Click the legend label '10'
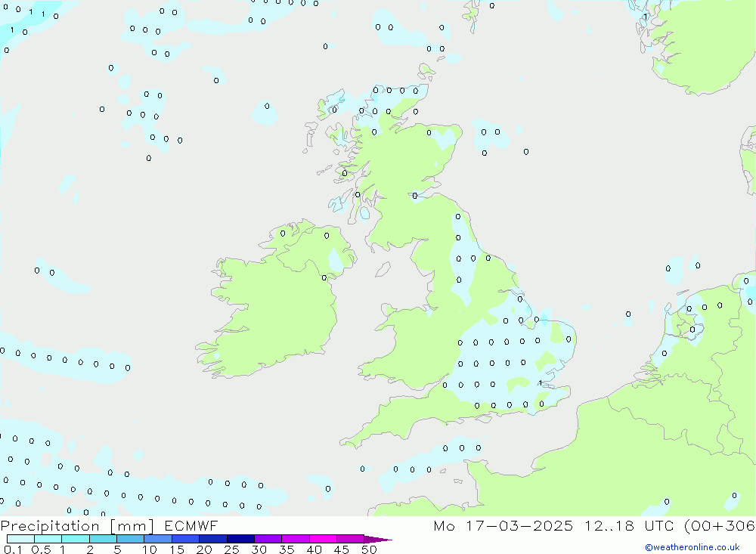Image resolution: width=756 pixels, height=554 pixels. [150, 549]
